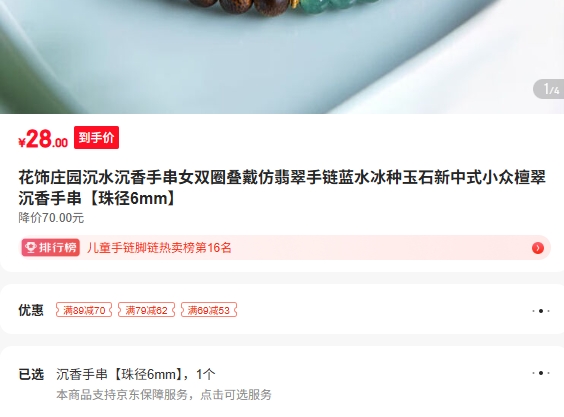
Task: Select the 满69减53 coupon tag
Action: 209,310
